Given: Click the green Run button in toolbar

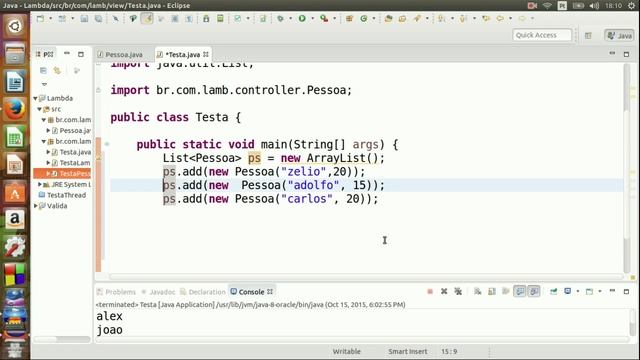Looking at the screenshot, I should 302,18.
